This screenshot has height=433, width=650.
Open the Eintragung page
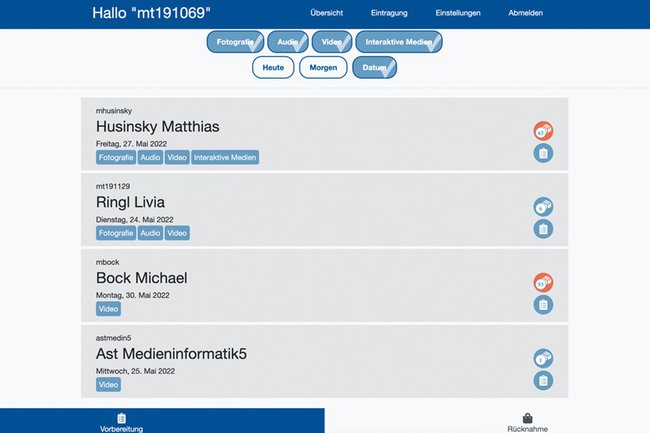pos(390,13)
